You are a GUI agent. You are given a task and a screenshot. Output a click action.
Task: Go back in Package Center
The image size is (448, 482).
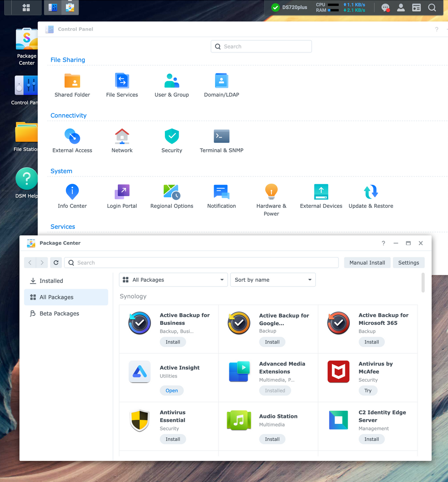[x=30, y=263]
